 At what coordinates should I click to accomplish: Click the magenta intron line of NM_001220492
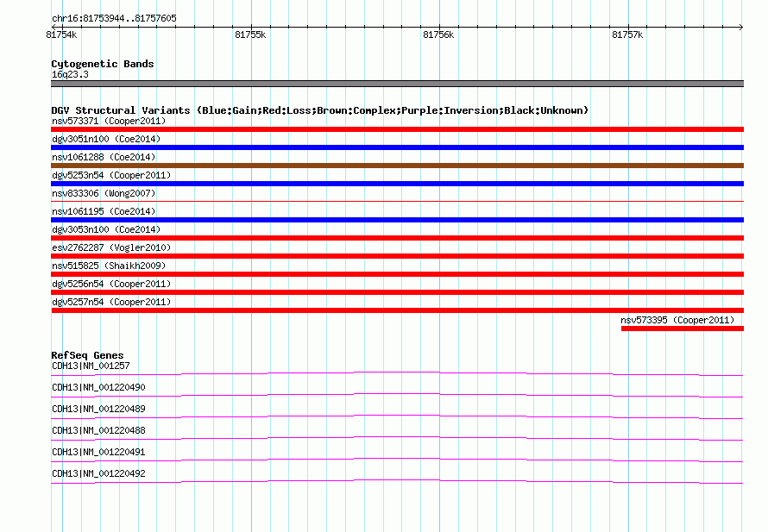coord(397,480)
